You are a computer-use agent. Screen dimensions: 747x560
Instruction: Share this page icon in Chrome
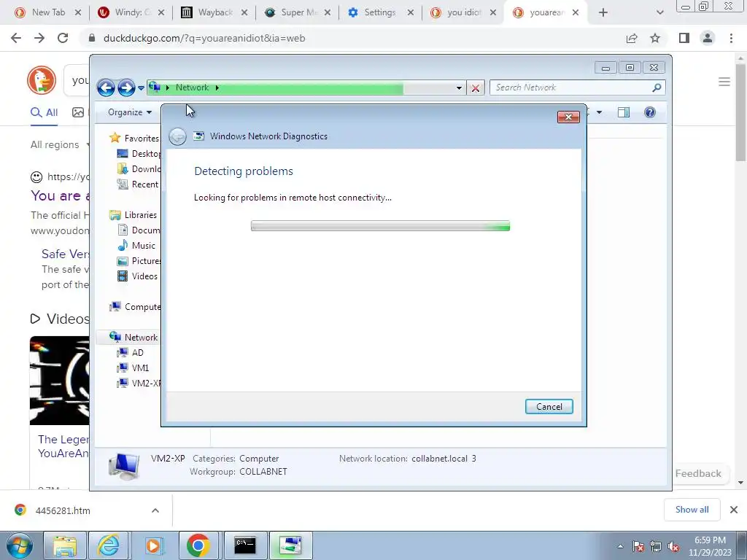pos(632,38)
